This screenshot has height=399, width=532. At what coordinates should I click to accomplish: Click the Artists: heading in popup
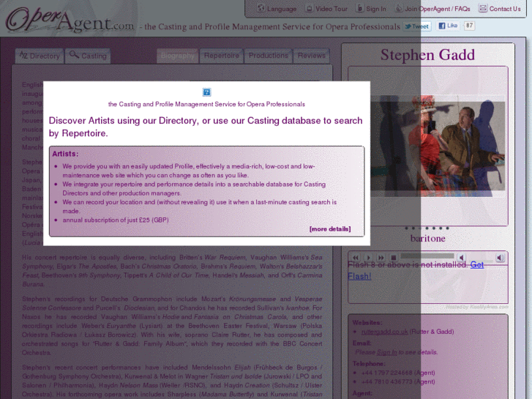click(x=65, y=154)
